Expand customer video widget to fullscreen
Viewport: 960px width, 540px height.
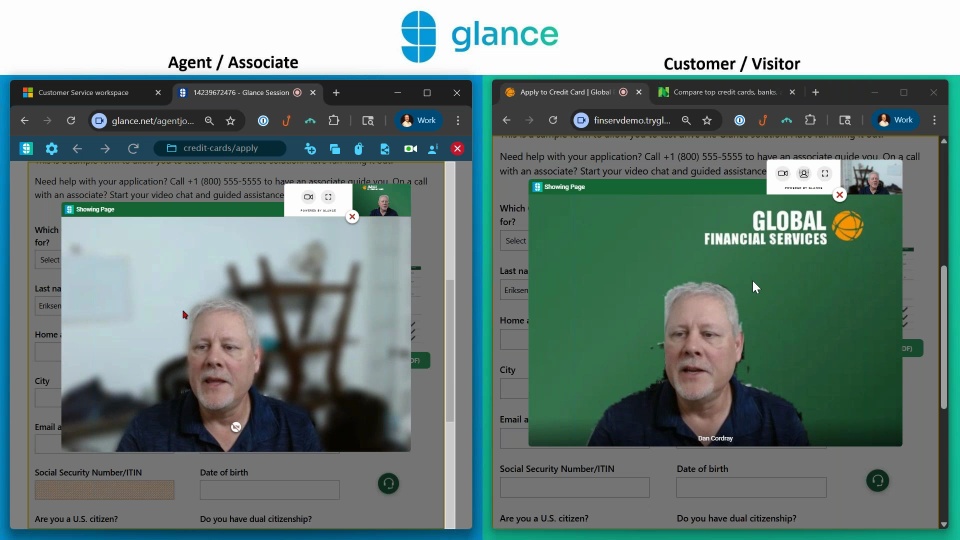click(825, 173)
